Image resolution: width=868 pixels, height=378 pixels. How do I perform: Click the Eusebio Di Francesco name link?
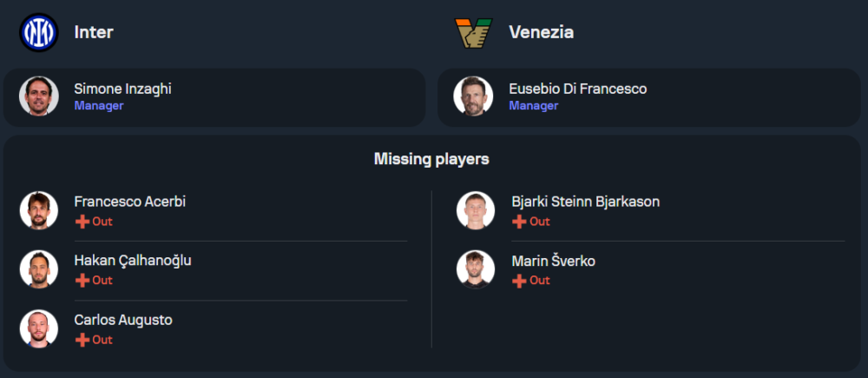pos(577,89)
